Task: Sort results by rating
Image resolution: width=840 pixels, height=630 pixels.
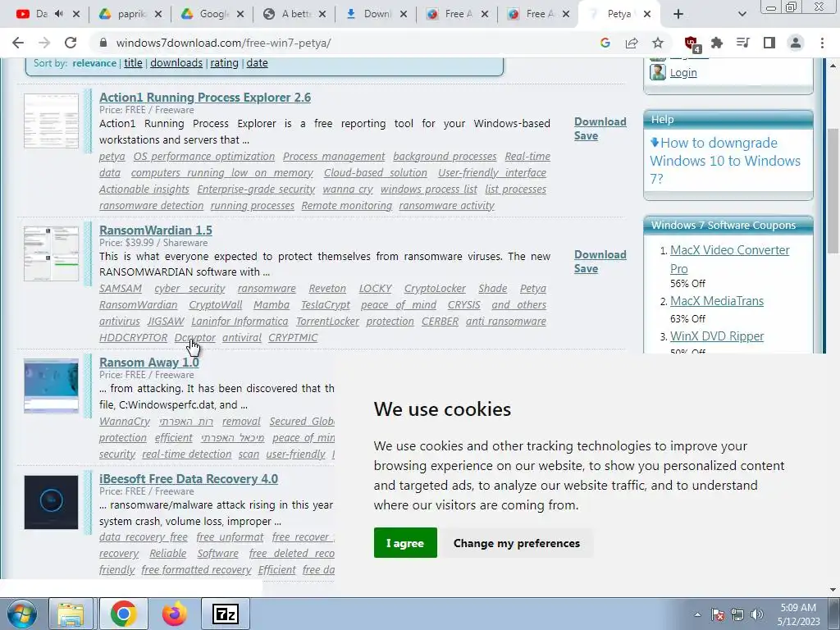Action: (224, 62)
